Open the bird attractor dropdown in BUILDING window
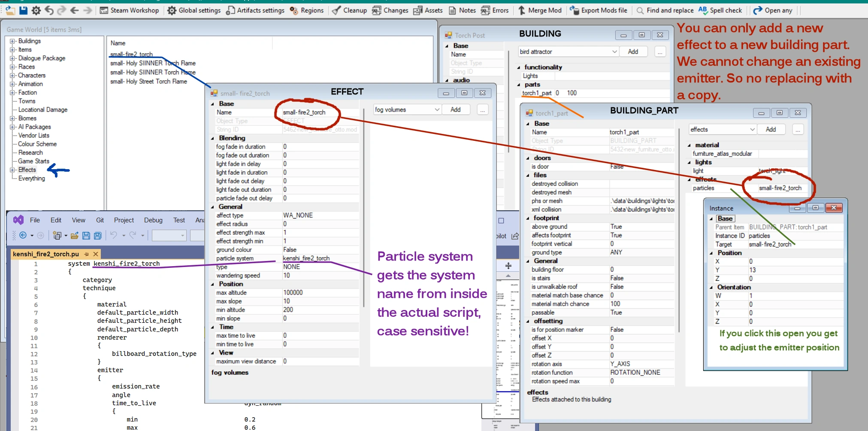Viewport: 868px width, 431px height. [569, 52]
